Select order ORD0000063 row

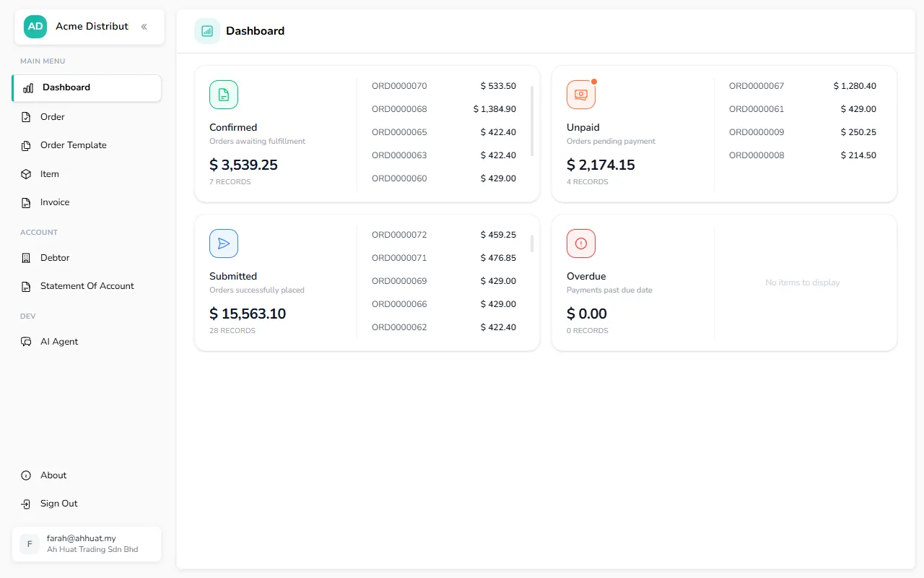444,155
